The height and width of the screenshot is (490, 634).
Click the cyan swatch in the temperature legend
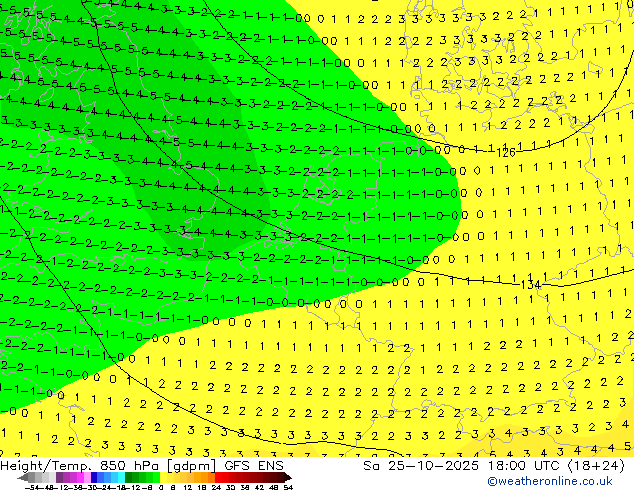tap(121, 477)
